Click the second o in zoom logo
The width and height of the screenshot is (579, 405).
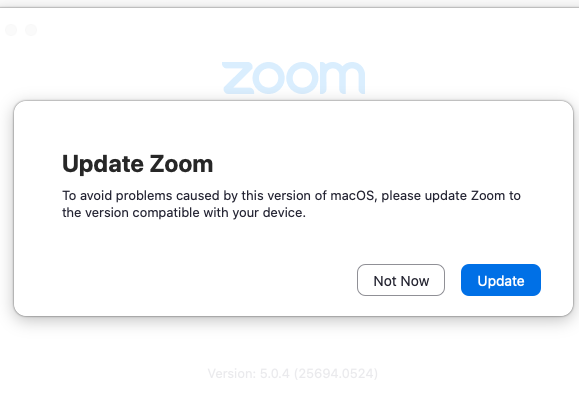click(301, 78)
